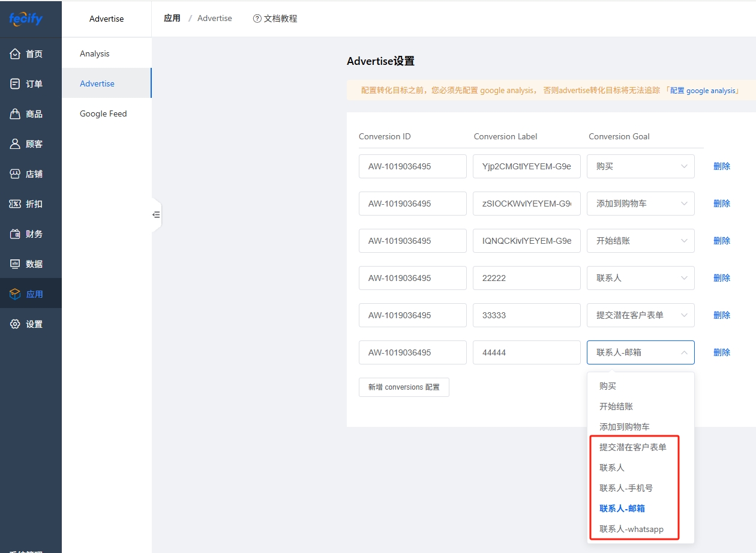Viewport: 756px width, 553px height.
Task: Expand the 开始结账 conversion goal dropdown
Action: 640,241
